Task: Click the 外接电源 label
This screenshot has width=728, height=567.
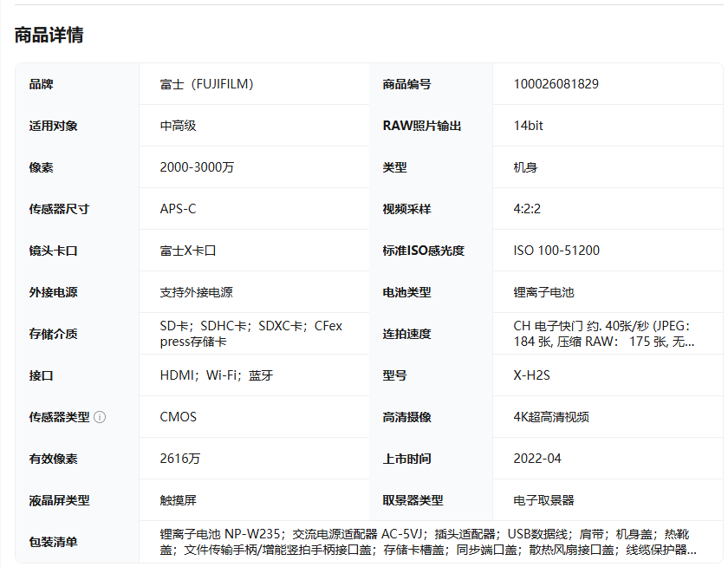Action: (53, 292)
